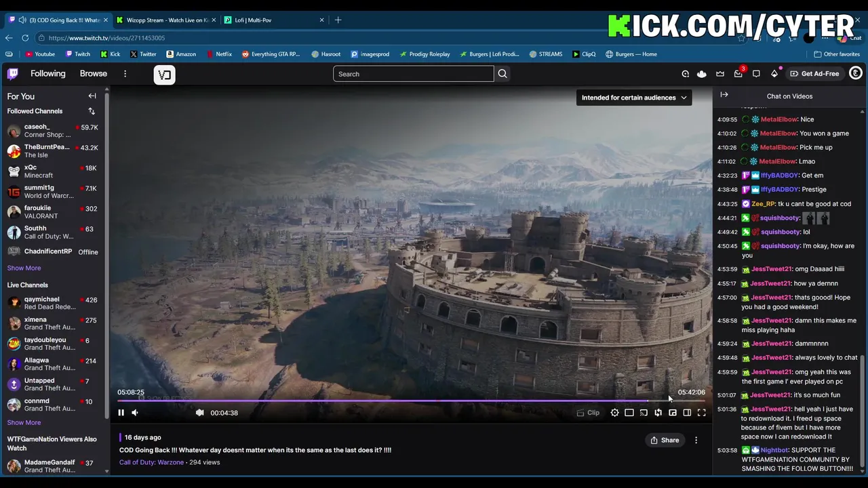Open the three-dot more menu in top nav
This screenshot has height=488, width=868.
pyautogui.click(x=125, y=74)
